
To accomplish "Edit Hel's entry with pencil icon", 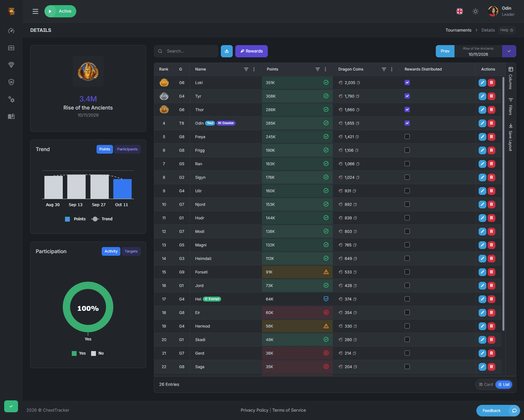I will [482, 299].
